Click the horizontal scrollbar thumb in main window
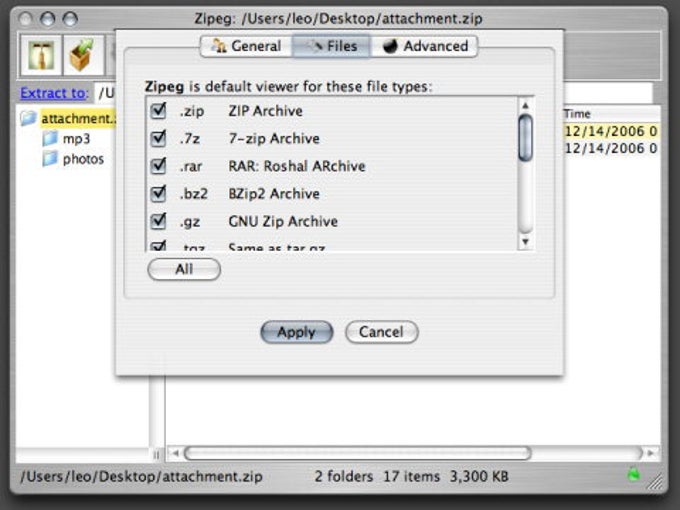This screenshot has height=510, width=680. [358, 453]
